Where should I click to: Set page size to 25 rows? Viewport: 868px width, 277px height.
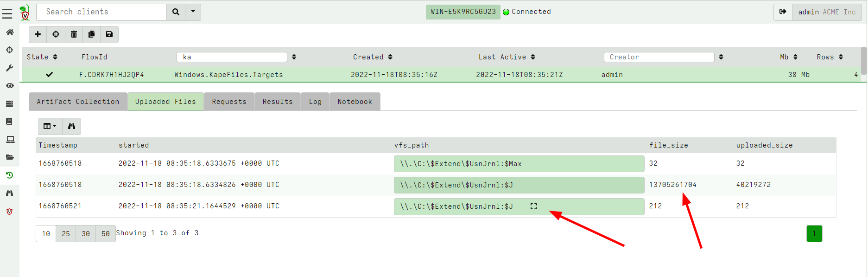point(66,234)
